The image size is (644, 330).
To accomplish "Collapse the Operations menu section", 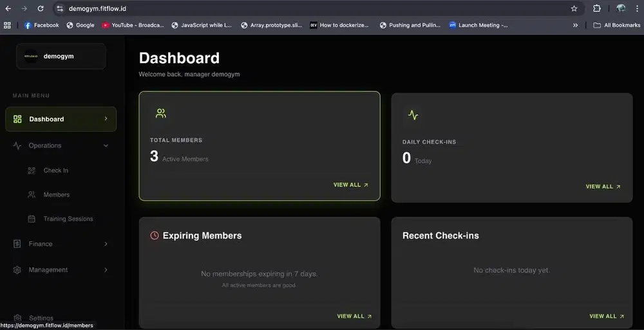I will (x=106, y=146).
